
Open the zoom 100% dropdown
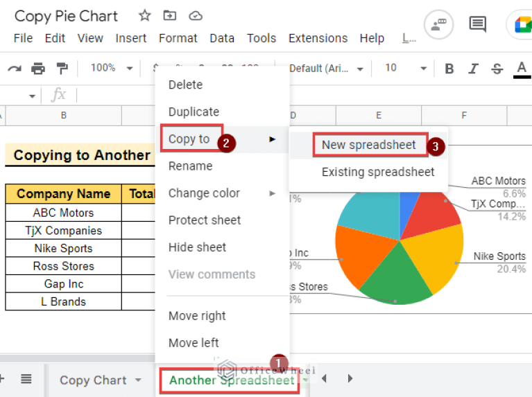click(111, 68)
